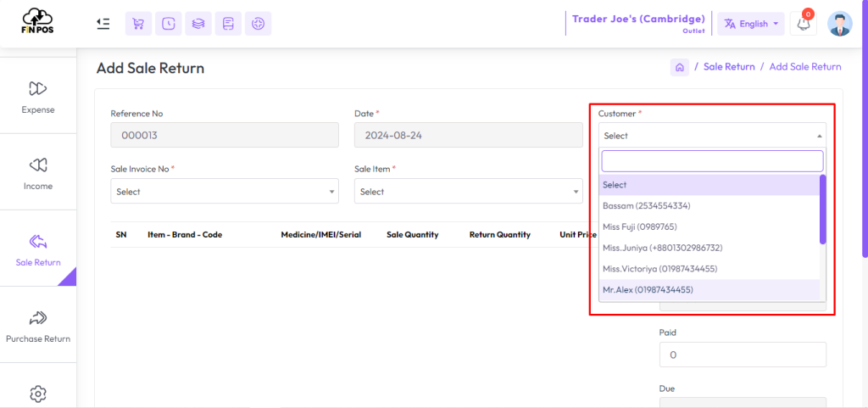Viewport: 868px width, 408px height.
Task: Click the Expense sidebar icon
Action: tap(37, 88)
